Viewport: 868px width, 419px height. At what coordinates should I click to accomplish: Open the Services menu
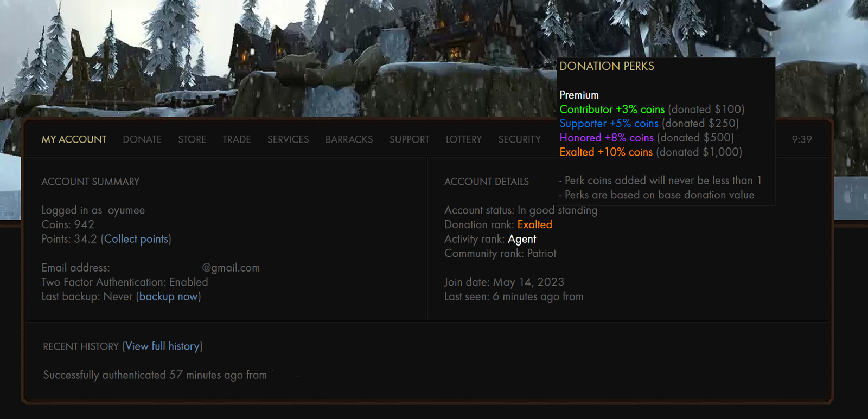[288, 139]
